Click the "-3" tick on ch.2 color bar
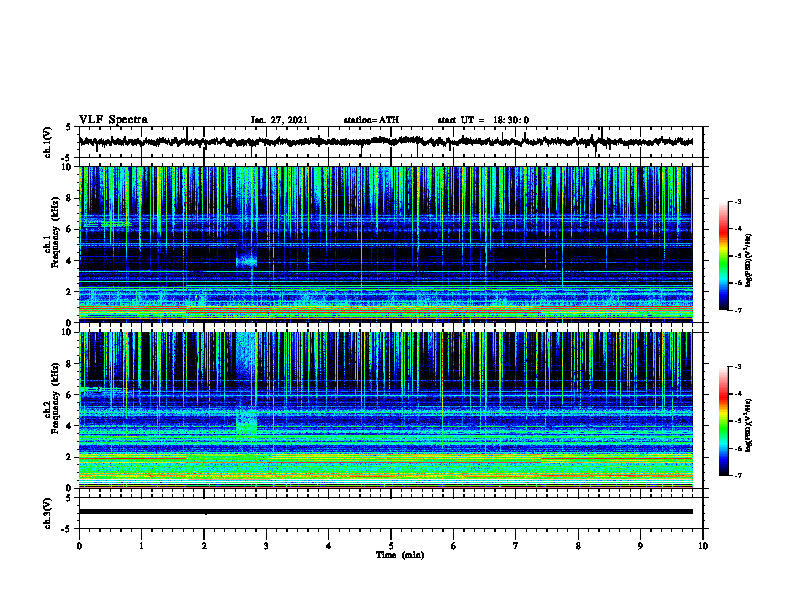Viewport: 792px width, 612px height. click(x=738, y=367)
